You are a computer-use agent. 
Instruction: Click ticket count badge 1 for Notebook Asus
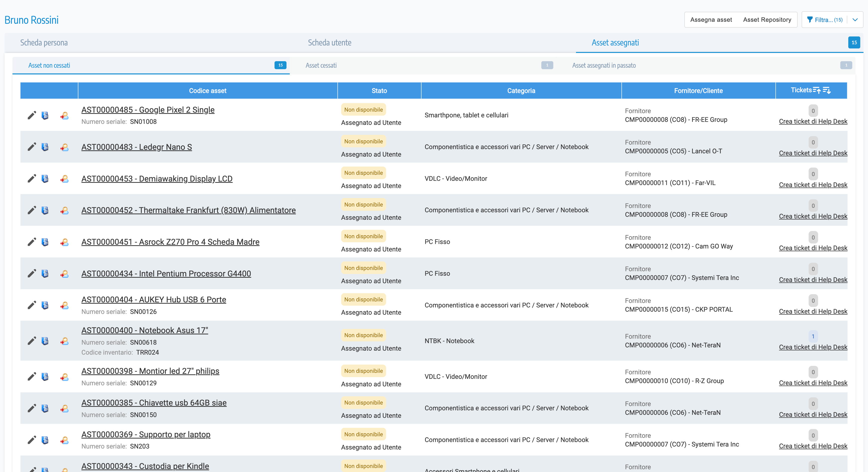pyautogui.click(x=813, y=336)
